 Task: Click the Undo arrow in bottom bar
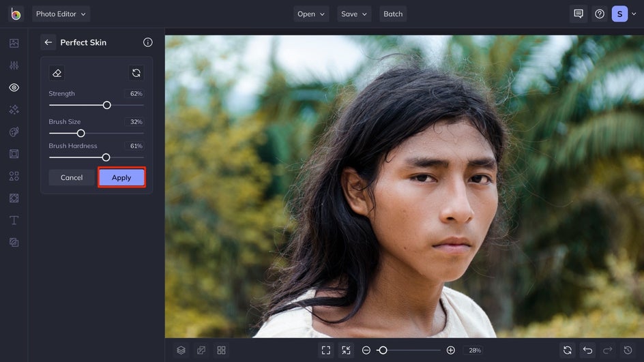[x=587, y=350]
